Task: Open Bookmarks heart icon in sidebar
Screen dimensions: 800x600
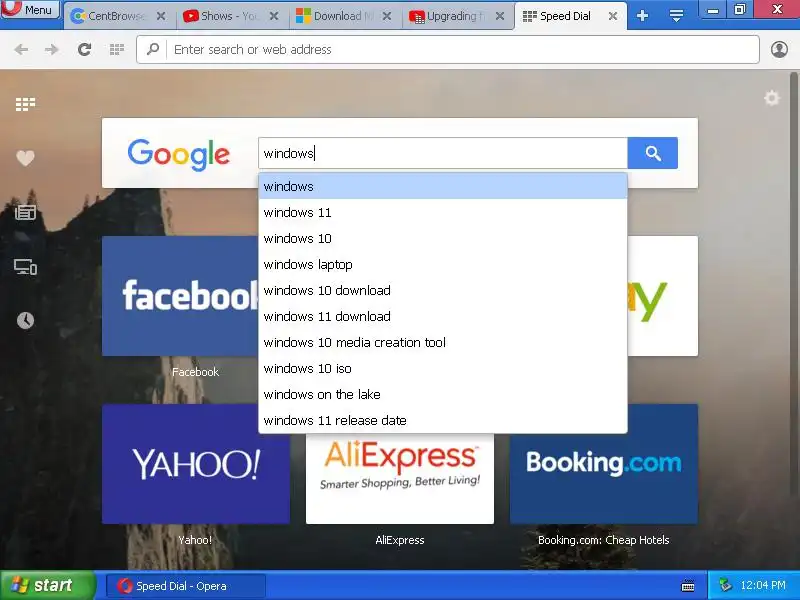Action: tap(25, 158)
